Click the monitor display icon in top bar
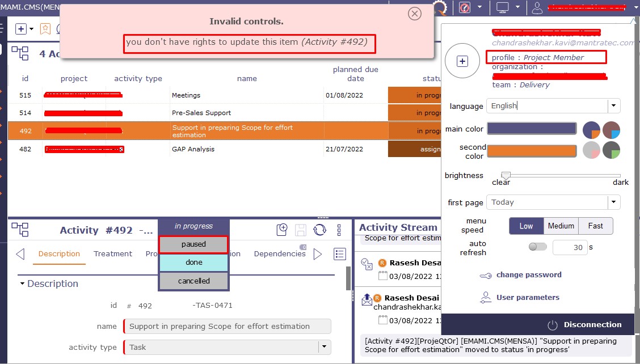640x364 pixels. tap(502, 7)
